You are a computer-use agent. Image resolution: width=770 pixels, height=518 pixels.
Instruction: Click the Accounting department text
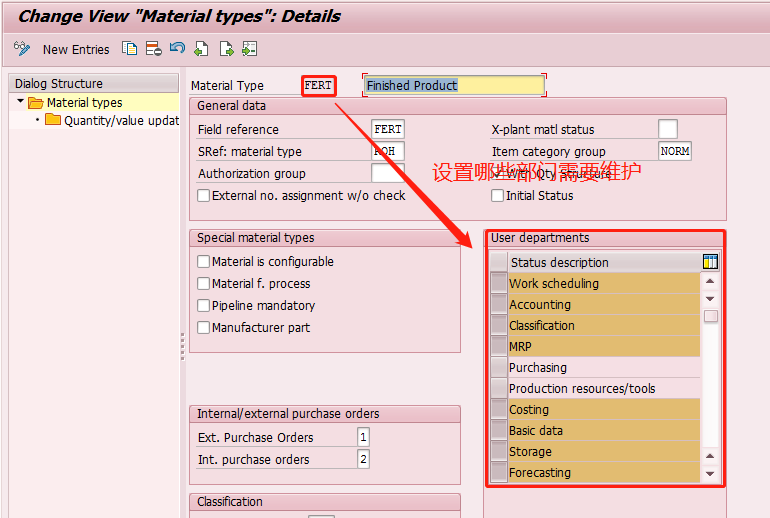540,304
